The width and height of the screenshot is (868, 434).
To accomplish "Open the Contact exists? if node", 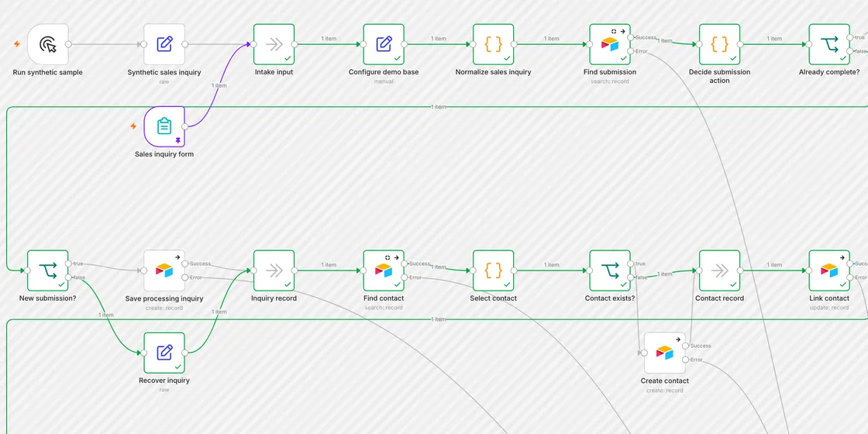I will (610, 270).
